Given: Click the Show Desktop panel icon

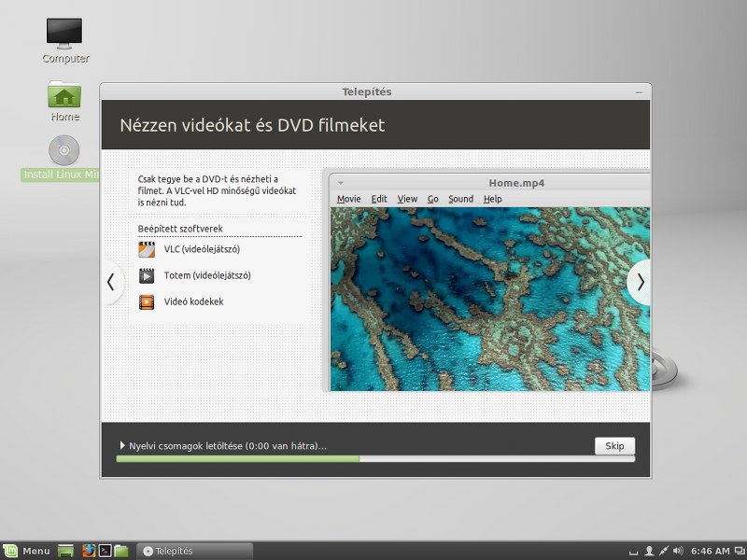Looking at the screenshot, I should pyautogui.click(x=65, y=551).
